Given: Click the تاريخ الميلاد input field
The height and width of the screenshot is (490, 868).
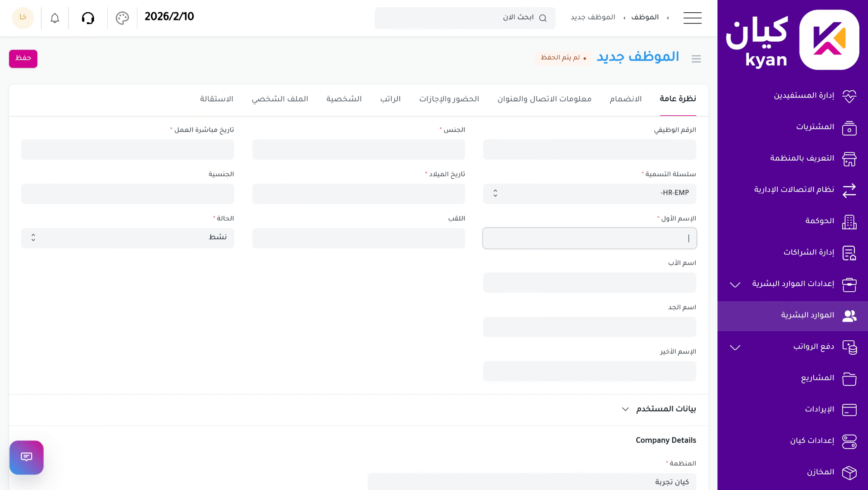Looking at the screenshot, I should [358, 194].
